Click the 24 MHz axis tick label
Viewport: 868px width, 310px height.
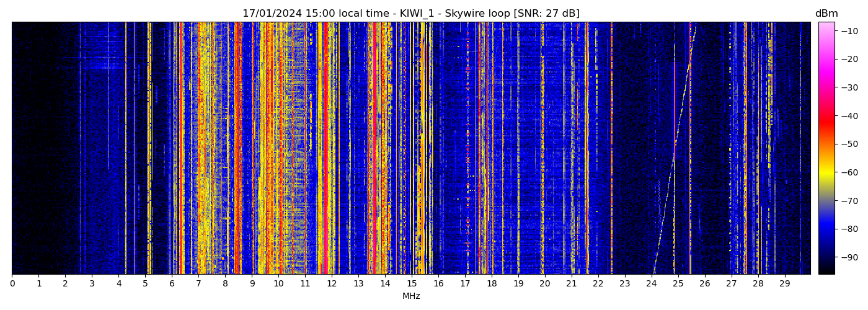[x=652, y=284]
